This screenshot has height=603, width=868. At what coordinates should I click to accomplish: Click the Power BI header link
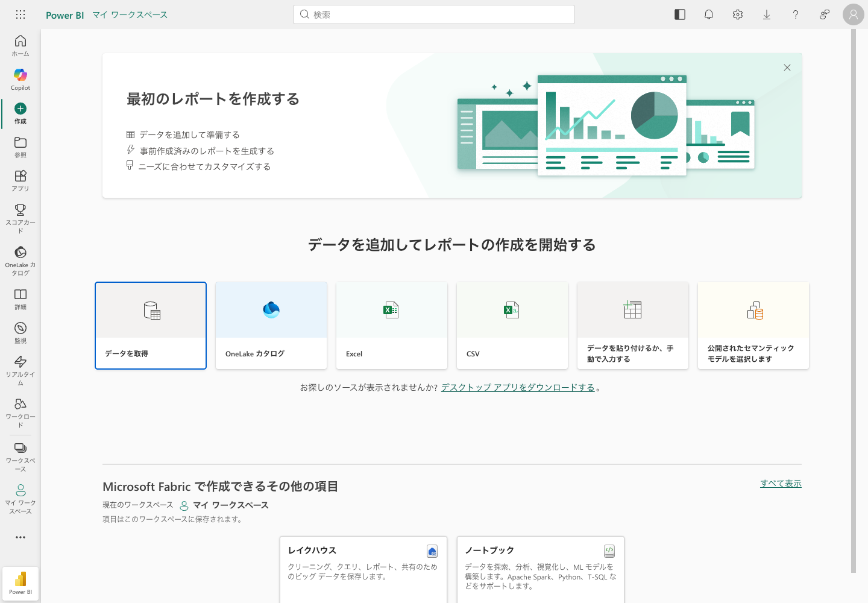65,15
